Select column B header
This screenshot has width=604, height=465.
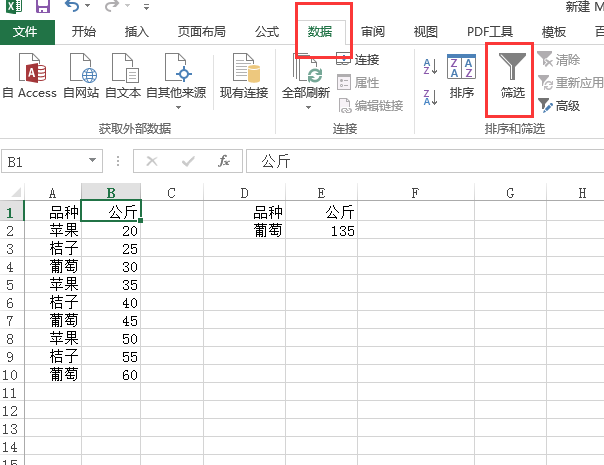tap(111, 193)
